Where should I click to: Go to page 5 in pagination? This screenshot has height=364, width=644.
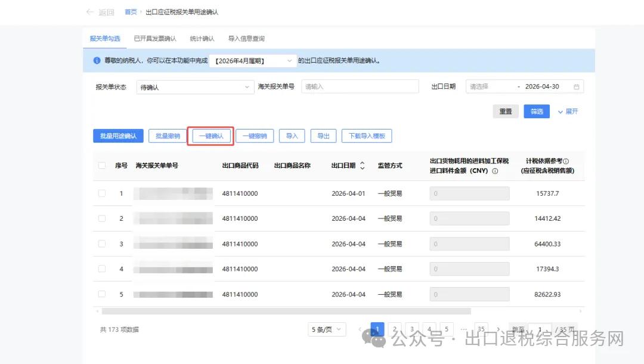coord(447,329)
